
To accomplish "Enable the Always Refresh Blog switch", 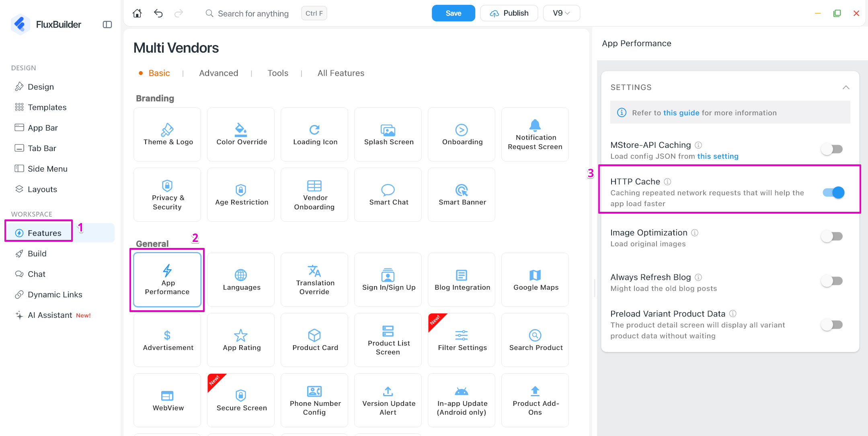I will (x=832, y=281).
